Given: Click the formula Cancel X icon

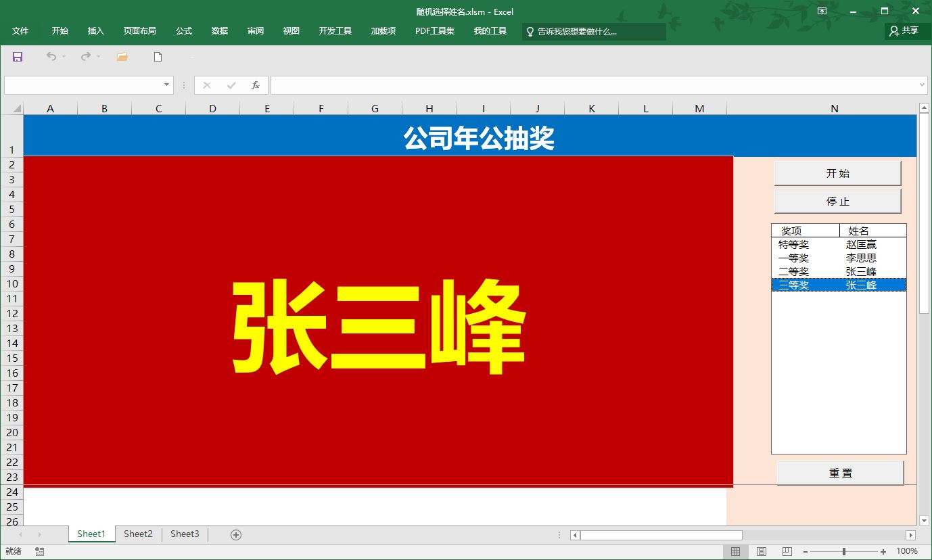Looking at the screenshot, I should coord(207,85).
